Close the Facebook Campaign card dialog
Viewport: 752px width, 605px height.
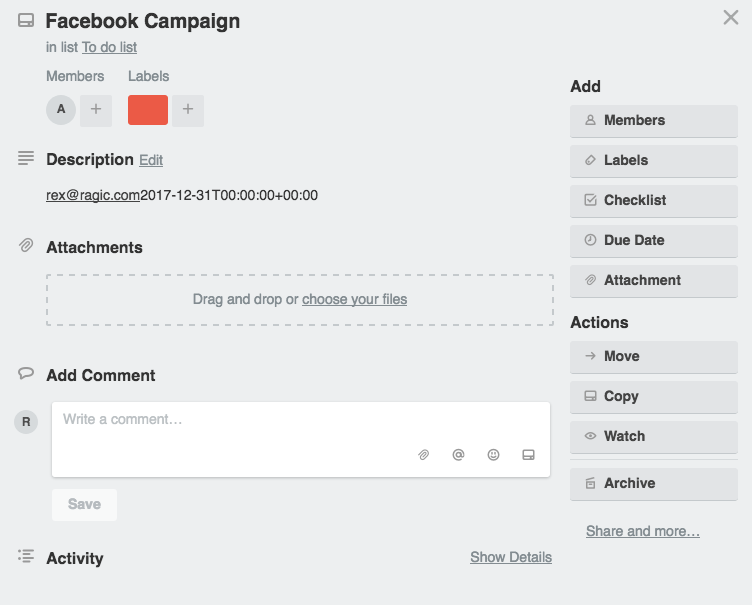[730, 18]
